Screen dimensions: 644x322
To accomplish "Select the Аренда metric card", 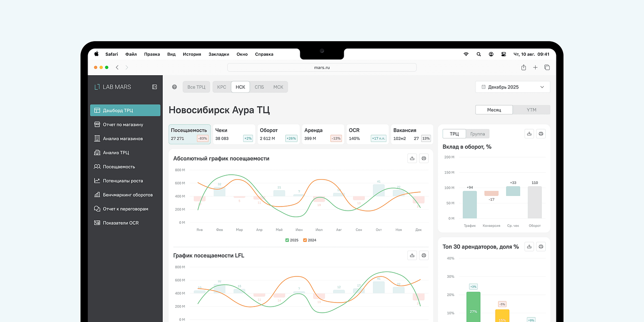I will pyautogui.click(x=323, y=134).
